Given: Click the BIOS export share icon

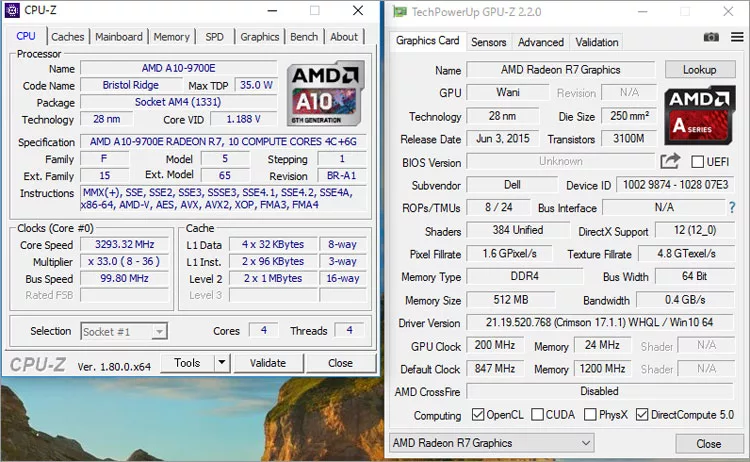Looking at the screenshot, I should coord(669,161).
